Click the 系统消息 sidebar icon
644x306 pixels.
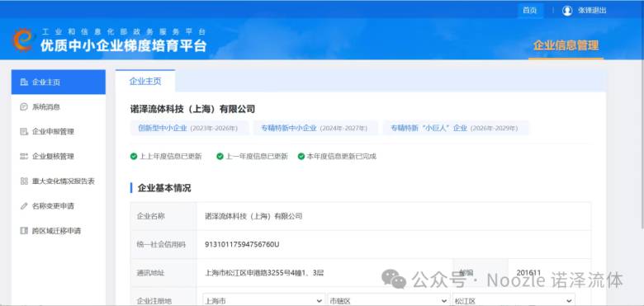coord(24,106)
